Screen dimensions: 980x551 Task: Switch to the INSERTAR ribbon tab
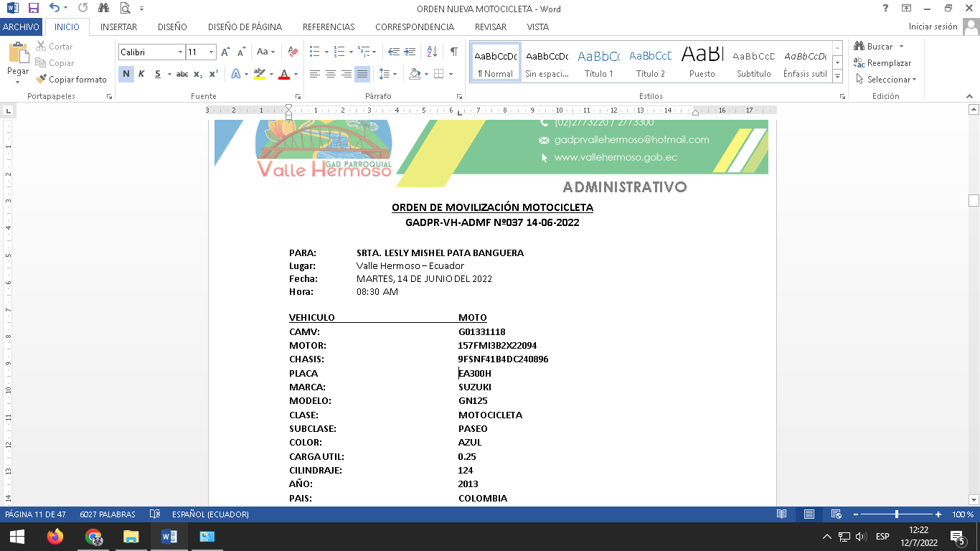click(118, 27)
